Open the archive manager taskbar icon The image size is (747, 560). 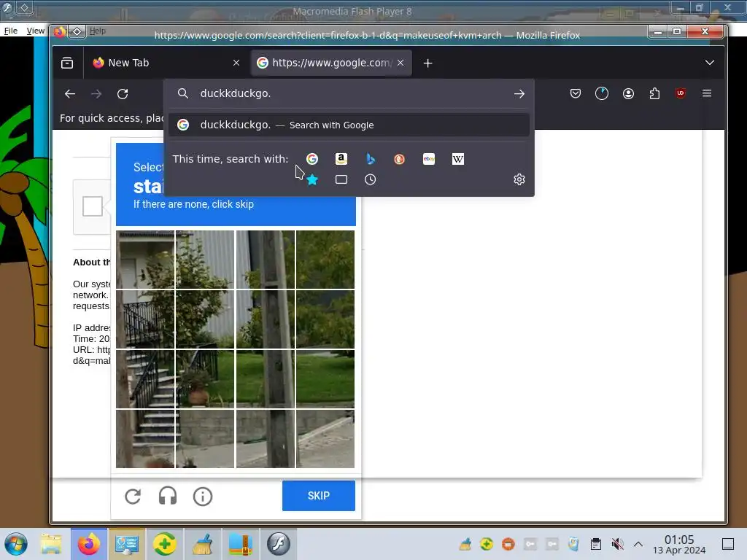point(241,544)
